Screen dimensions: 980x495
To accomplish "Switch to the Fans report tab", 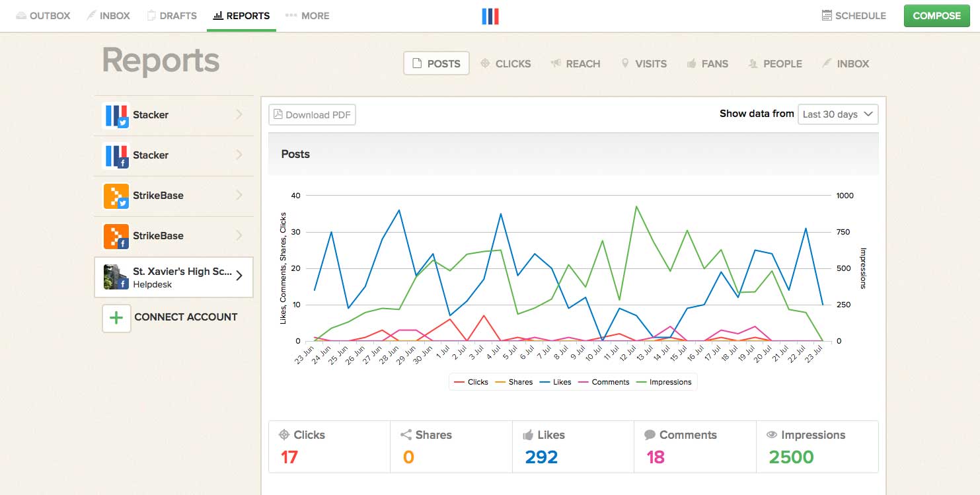I will point(707,63).
